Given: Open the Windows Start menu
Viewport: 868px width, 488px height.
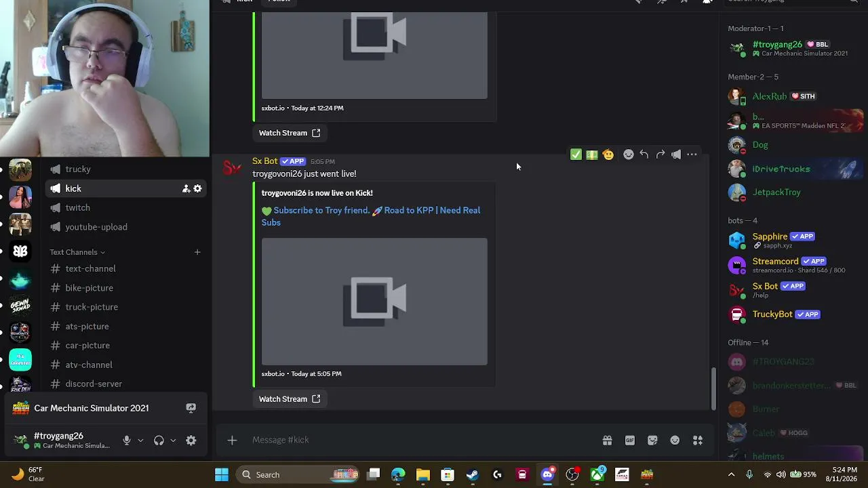Looking at the screenshot, I should pos(222,475).
